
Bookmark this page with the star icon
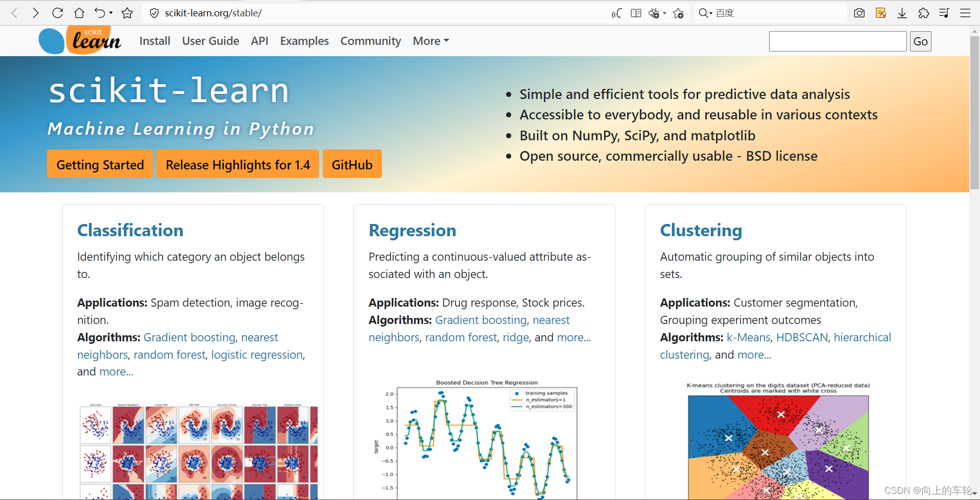[x=127, y=13]
